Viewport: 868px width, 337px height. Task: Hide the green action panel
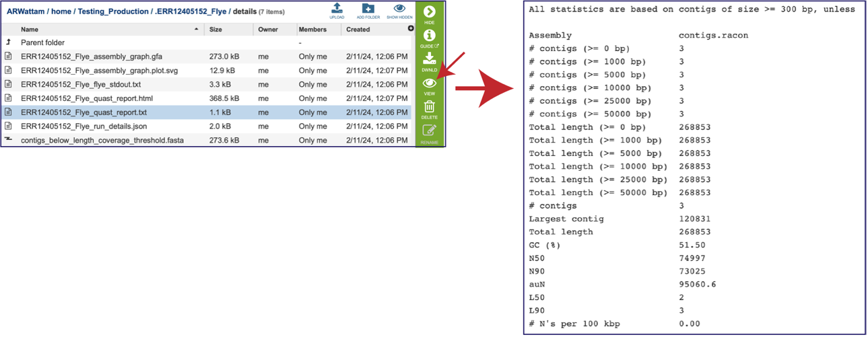(x=429, y=15)
